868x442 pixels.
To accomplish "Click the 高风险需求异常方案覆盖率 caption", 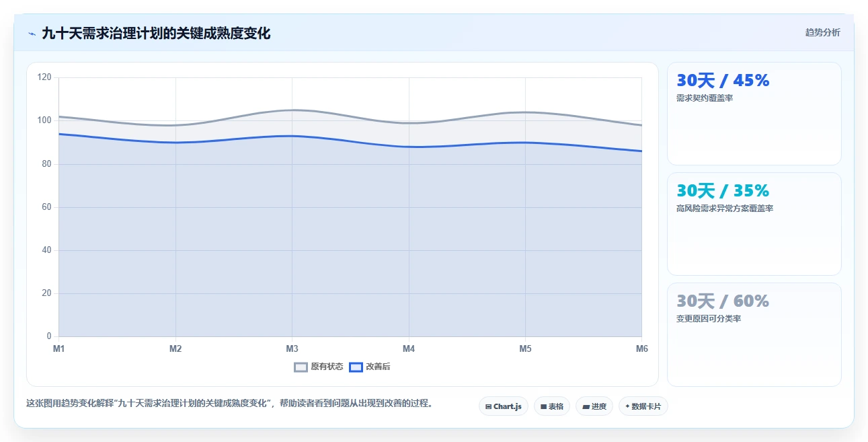I will 725,209.
